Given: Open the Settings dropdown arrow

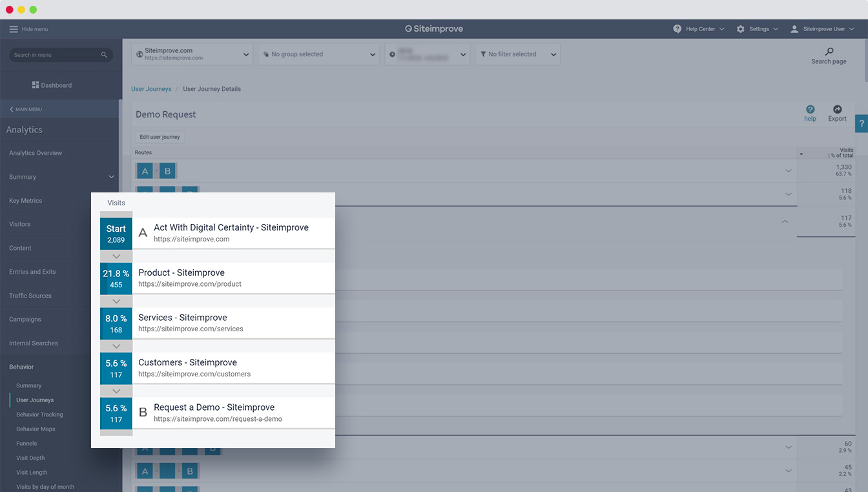Looking at the screenshot, I should 775,29.
